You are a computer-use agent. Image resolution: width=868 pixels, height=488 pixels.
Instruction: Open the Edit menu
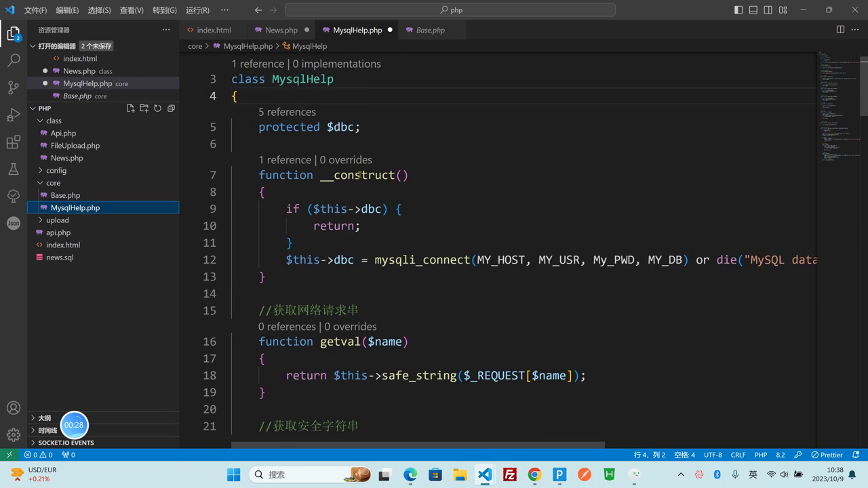point(67,10)
